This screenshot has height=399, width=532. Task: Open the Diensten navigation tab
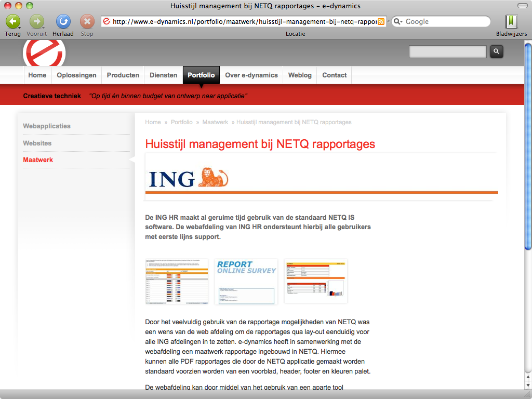pos(164,75)
